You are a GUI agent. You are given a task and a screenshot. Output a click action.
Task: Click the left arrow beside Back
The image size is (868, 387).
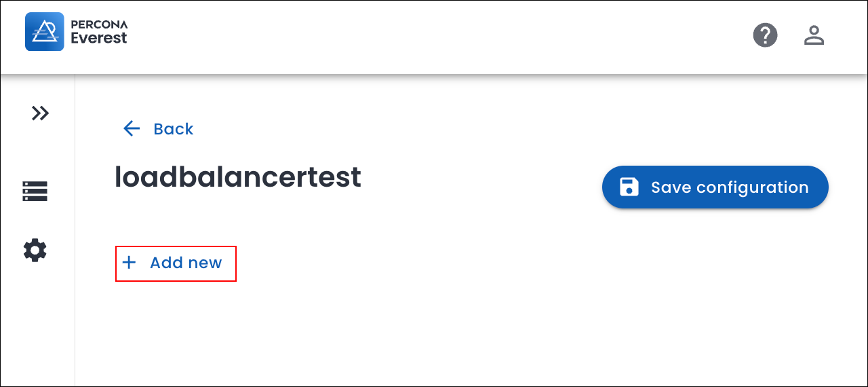(x=132, y=129)
